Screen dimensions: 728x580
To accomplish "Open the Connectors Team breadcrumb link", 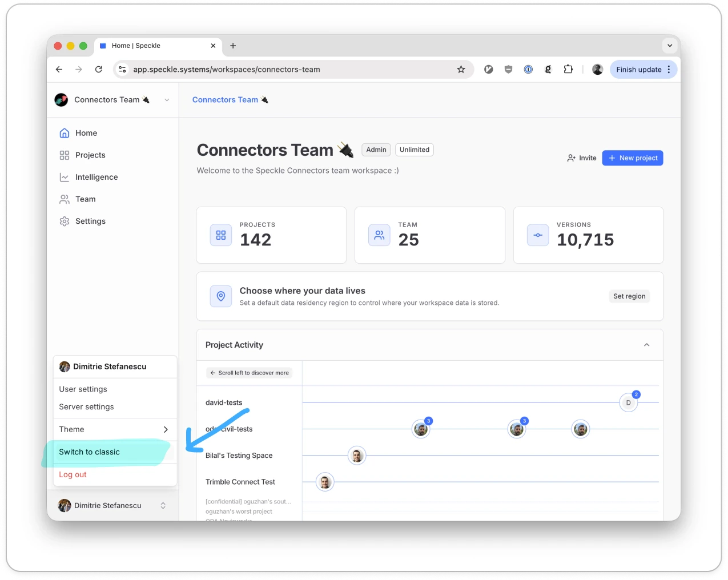I will [230, 100].
